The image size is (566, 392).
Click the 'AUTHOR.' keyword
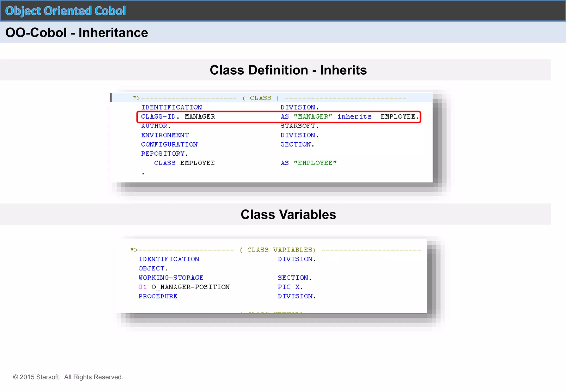[156, 126]
